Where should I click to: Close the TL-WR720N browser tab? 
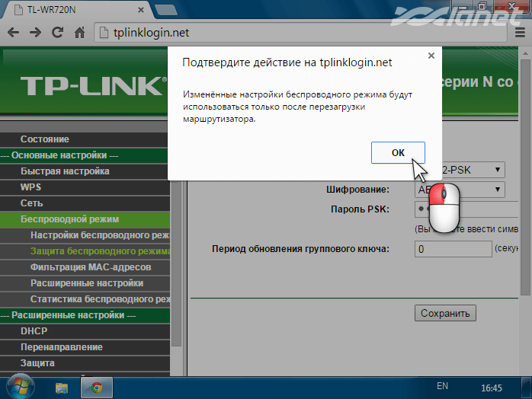pos(141,10)
